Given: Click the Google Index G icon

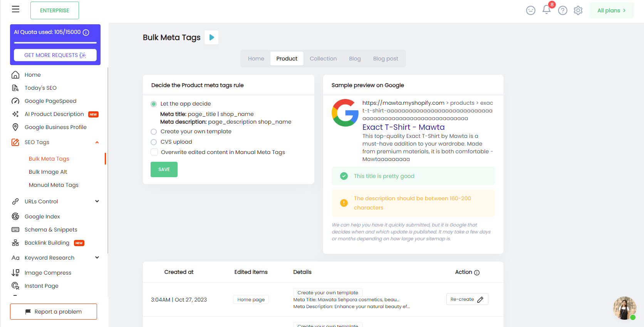Looking at the screenshot, I should pyautogui.click(x=15, y=216).
